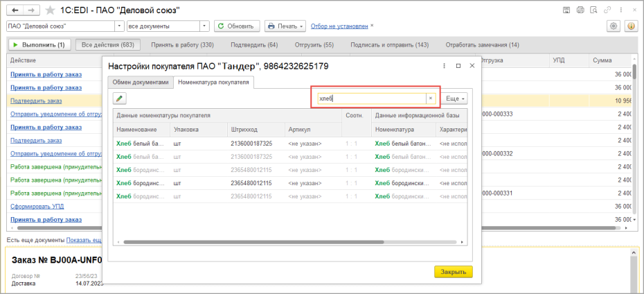Open the main window three-dots menu
The image size is (644, 294).
621,10
